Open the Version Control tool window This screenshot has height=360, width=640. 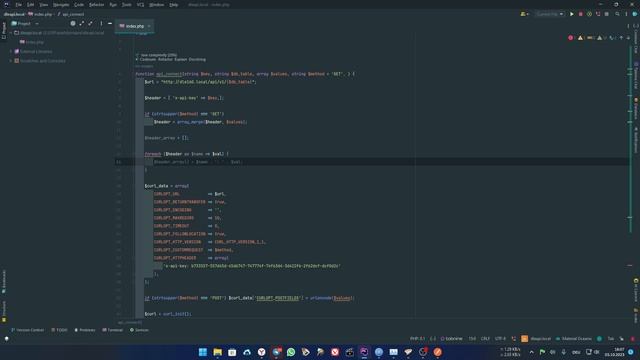pos(27,330)
